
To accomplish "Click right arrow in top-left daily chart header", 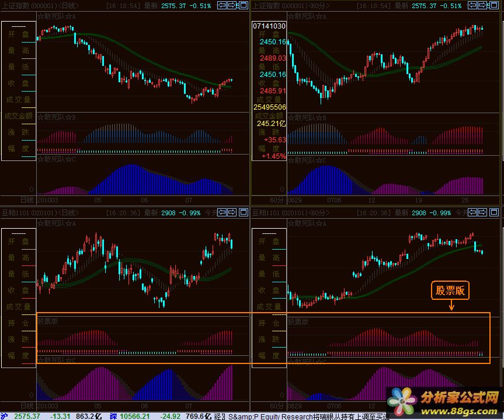I will coord(232,6).
